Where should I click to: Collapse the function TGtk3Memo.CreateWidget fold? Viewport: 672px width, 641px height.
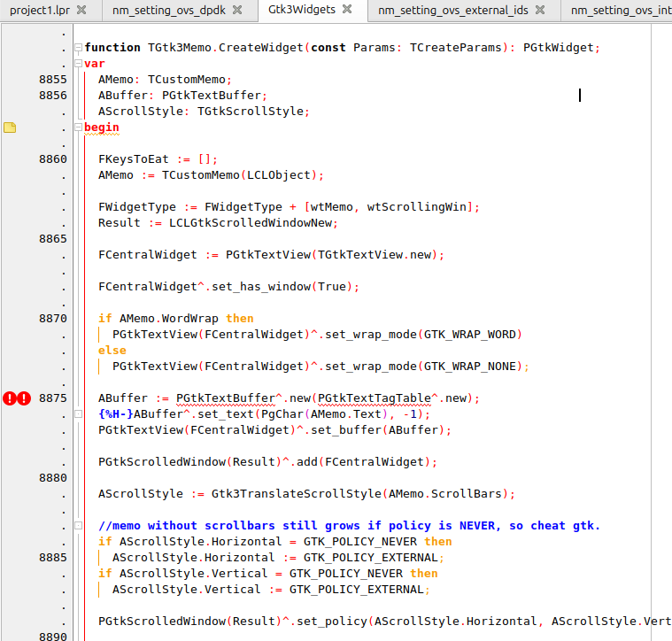[78, 48]
